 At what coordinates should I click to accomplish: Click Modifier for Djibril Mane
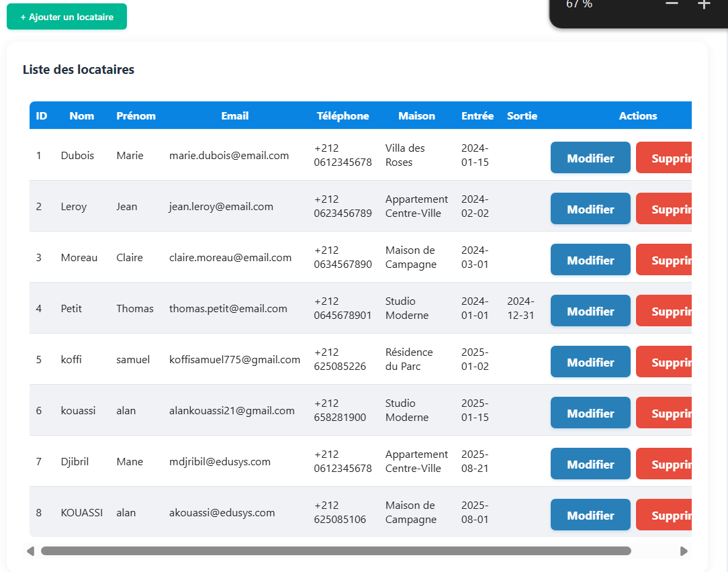pos(590,464)
